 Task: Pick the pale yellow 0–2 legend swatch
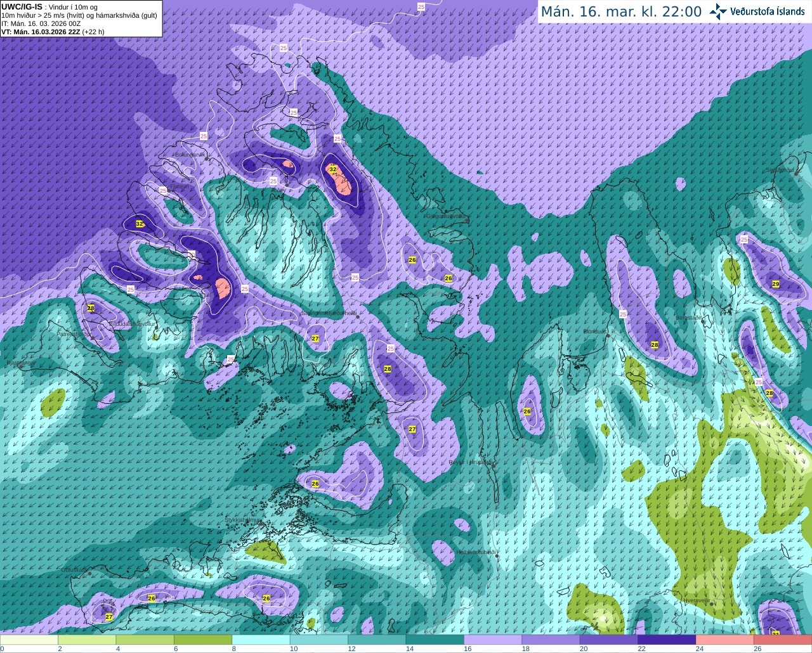[29, 640]
